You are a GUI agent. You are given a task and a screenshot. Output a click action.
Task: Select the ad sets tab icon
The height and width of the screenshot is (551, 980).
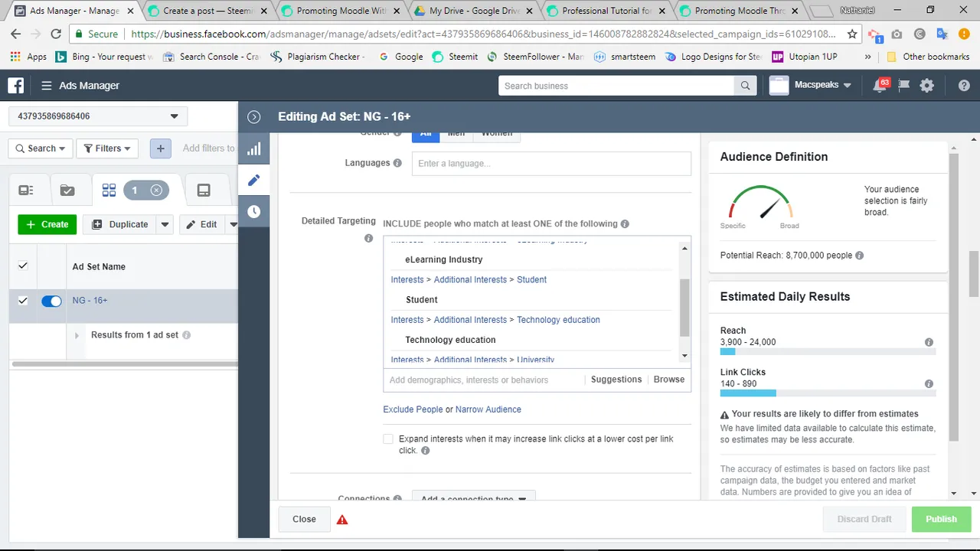(x=109, y=191)
